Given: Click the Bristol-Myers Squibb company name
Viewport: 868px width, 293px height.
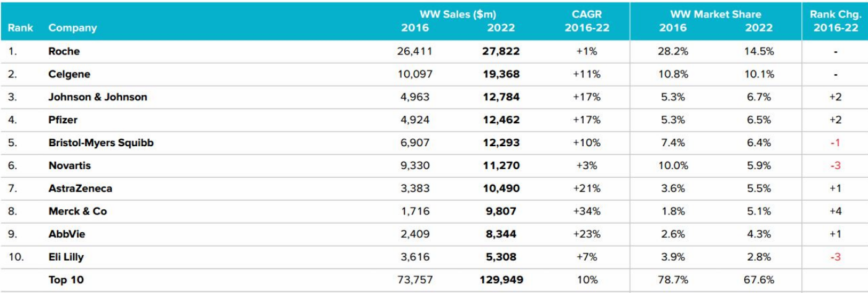Looking at the screenshot, I should coord(101,142).
